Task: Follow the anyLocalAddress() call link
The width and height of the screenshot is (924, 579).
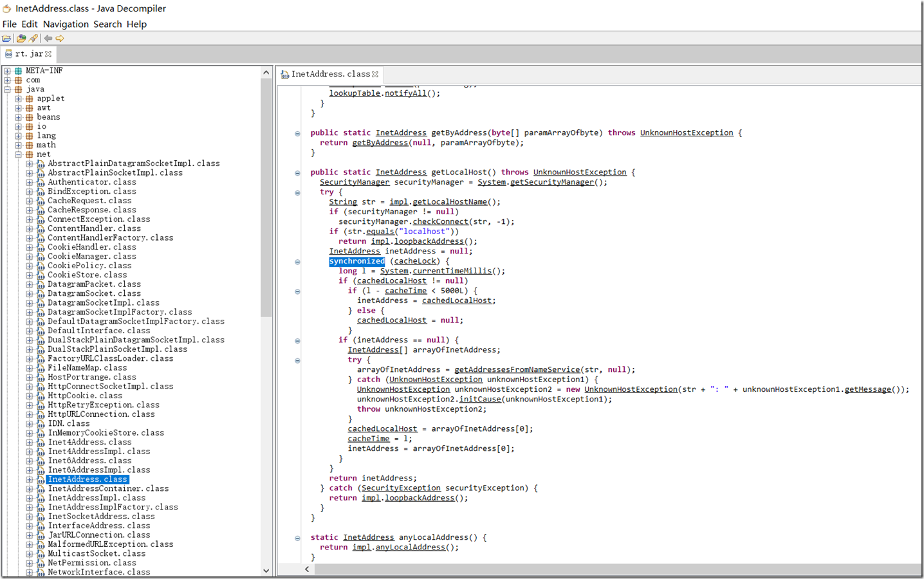Action: (x=411, y=547)
